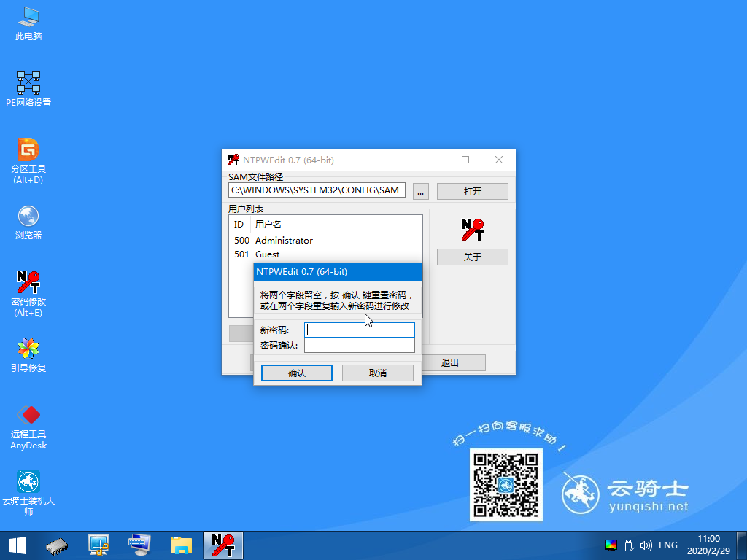Image resolution: width=747 pixels, height=560 pixels.
Task: Open the network computer taskbar icon
Action: coord(98,545)
